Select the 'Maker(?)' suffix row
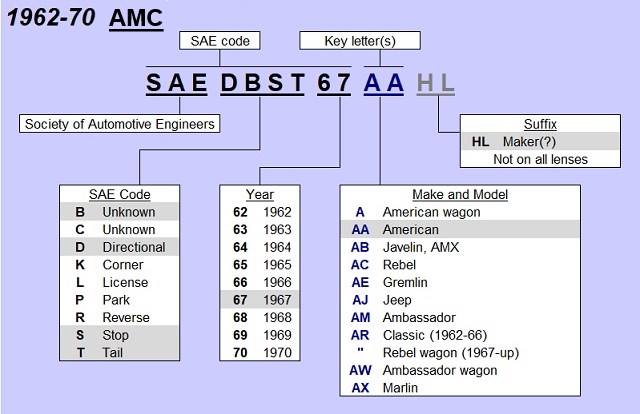 [540, 141]
